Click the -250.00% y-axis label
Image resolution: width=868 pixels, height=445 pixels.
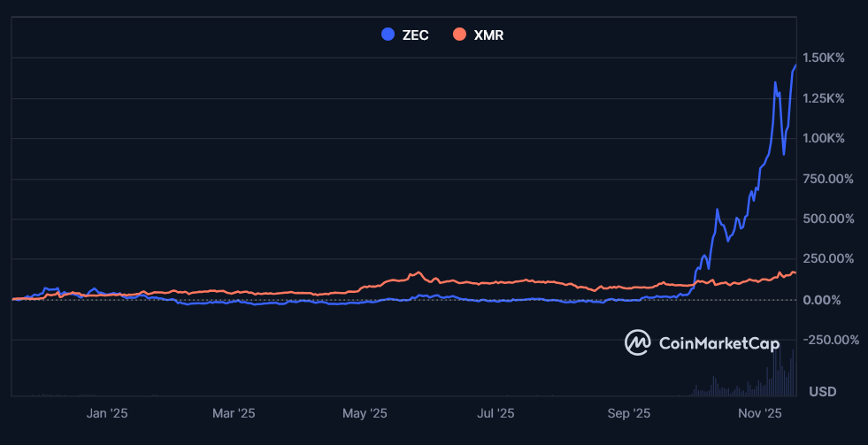point(830,340)
